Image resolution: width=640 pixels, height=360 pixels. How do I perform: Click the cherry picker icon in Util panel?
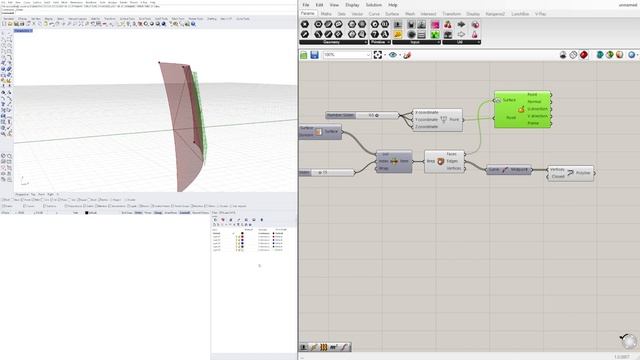coord(448,24)
